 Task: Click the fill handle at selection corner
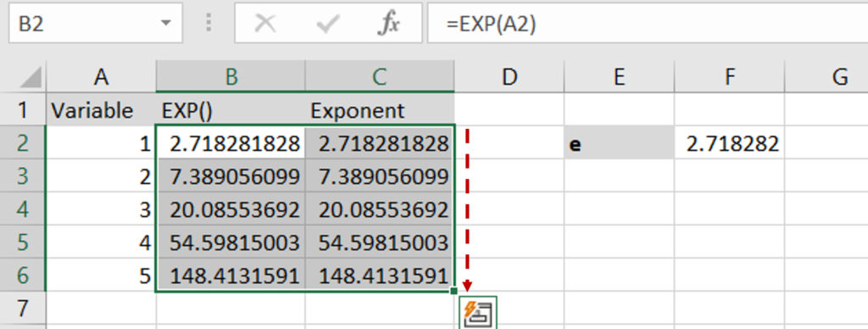454,291
